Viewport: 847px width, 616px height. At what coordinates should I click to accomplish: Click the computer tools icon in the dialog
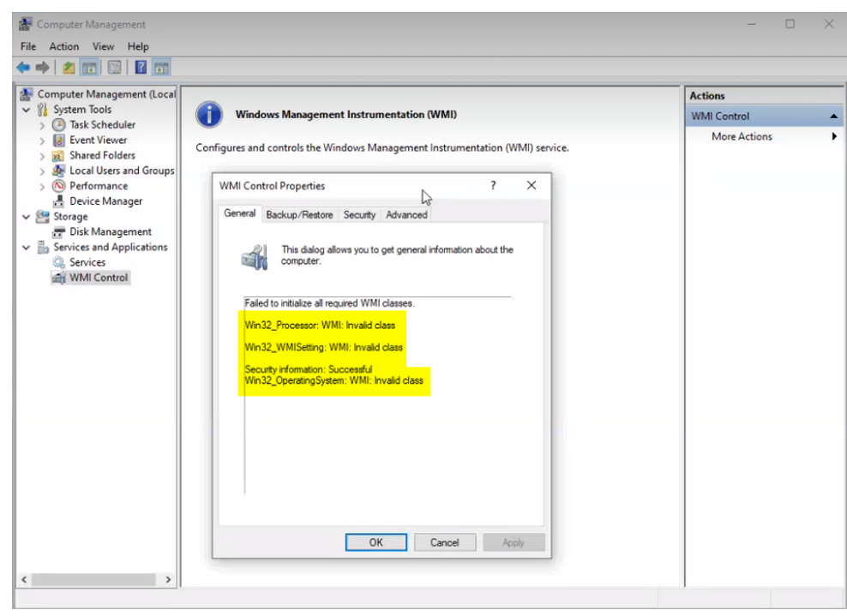(x=255, y=256)
